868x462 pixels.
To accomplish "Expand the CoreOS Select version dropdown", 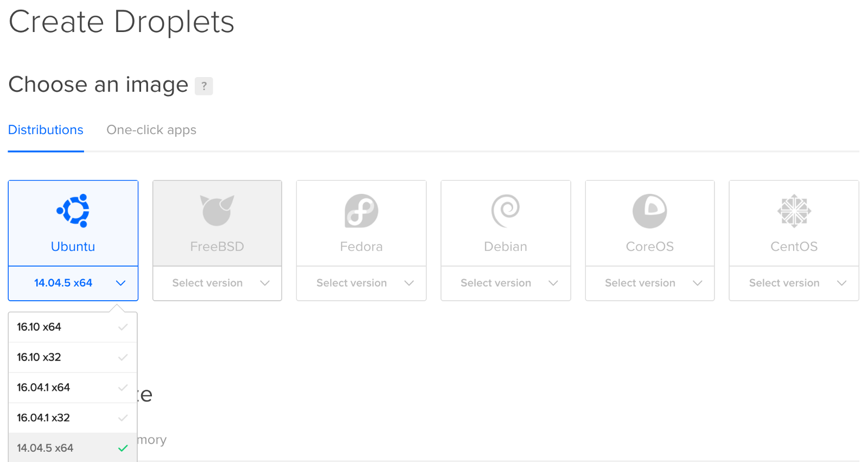I will tap(649, 283).
